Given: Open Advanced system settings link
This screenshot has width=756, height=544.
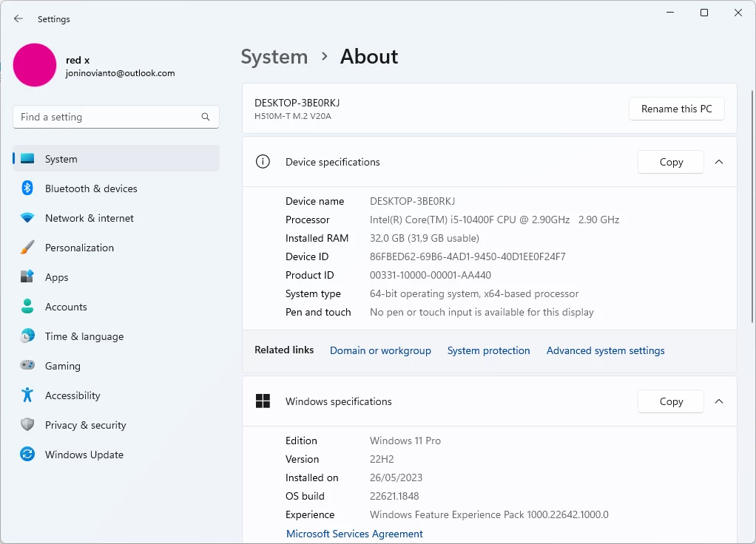Looking at the screenshot, I should click(x=606, y=350).
